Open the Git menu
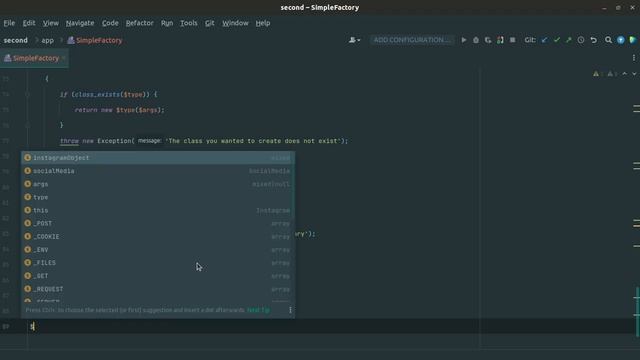 [210, 23]
